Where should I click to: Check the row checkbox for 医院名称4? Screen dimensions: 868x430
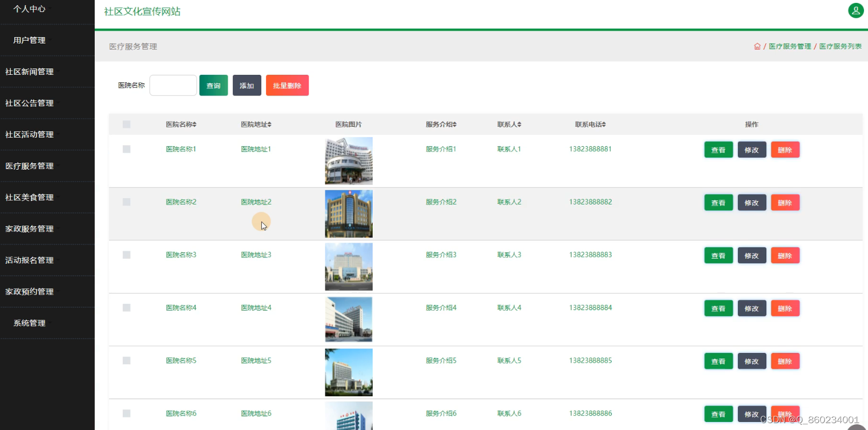127,308
